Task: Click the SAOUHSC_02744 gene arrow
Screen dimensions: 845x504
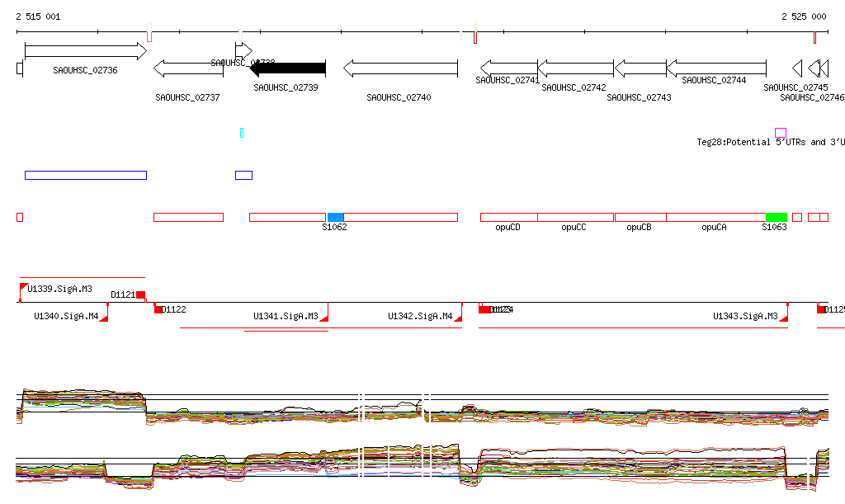Action: coord(716,68)
